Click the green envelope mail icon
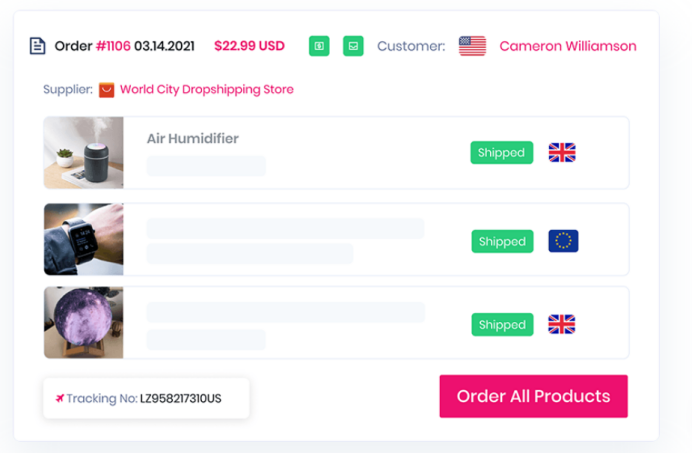The height and width of the screenshot is (453, 692). pyautogui.click(x=353, y=46)
